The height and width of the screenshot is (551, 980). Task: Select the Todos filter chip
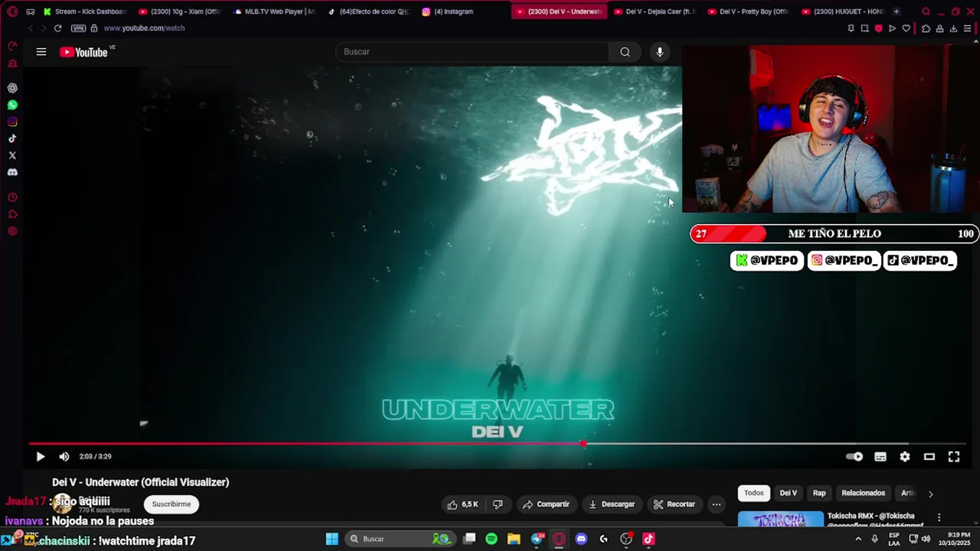(x=754, y=494)
